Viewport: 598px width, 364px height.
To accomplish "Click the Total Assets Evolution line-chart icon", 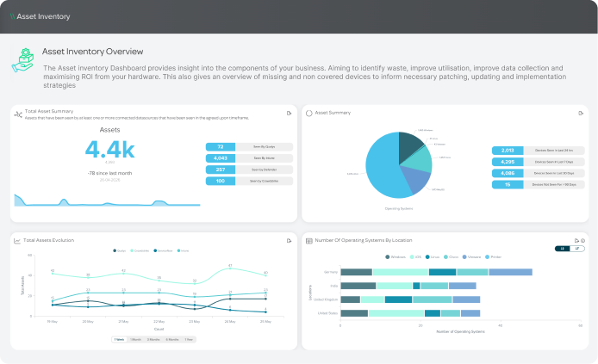I will pos(17,241).
